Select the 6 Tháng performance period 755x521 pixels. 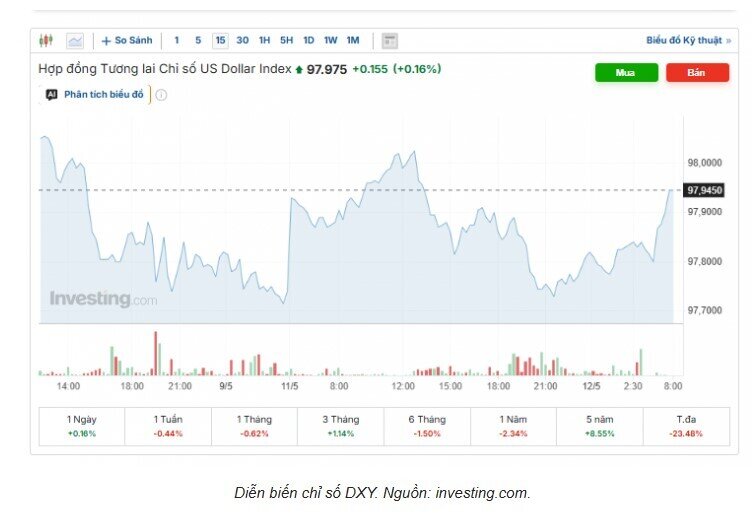pos(427,426)
